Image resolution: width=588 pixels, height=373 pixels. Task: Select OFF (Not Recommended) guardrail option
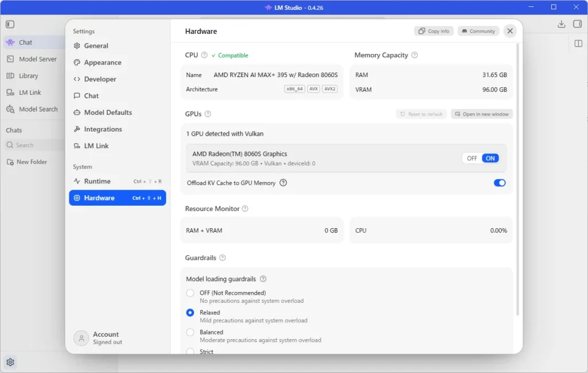coord(190,293)
